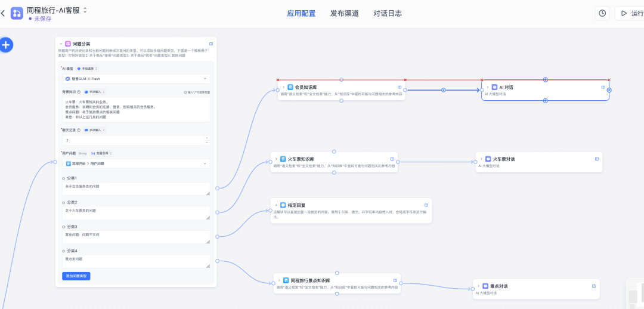
Task: Click the 同程旅行景点知识库 node icon
Action: tap(286, 280)
